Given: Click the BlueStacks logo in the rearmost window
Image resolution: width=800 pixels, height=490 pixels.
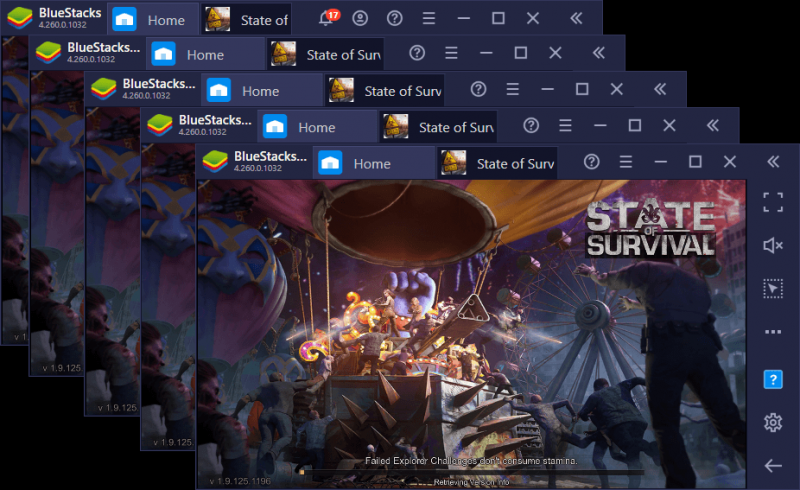Looking at the screenshot, I should pos(20,19).
